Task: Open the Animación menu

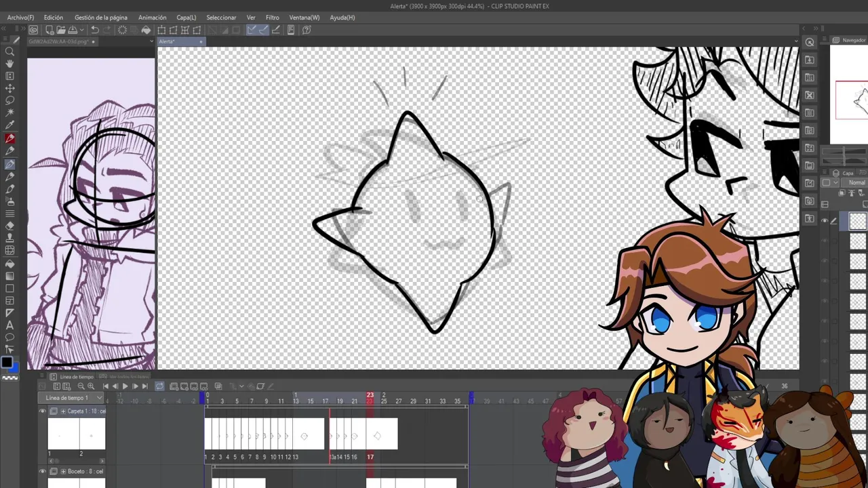Action: 152,18
